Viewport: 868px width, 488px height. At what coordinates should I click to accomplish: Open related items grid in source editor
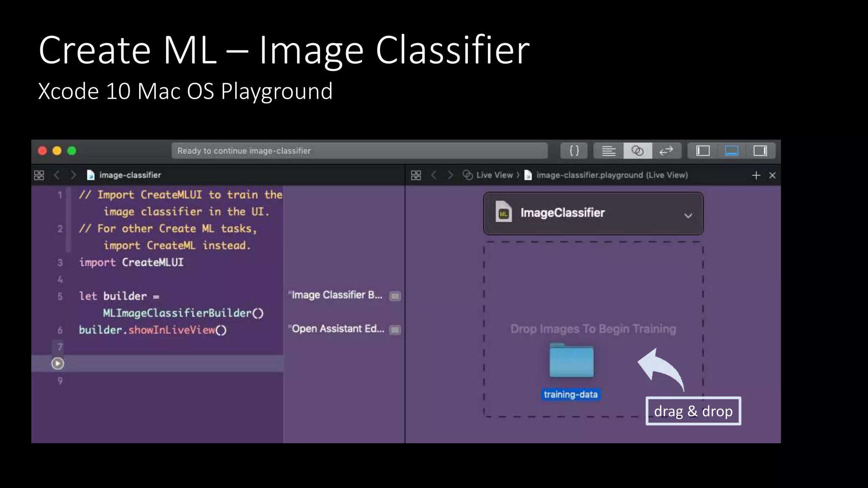pos(39,175)
